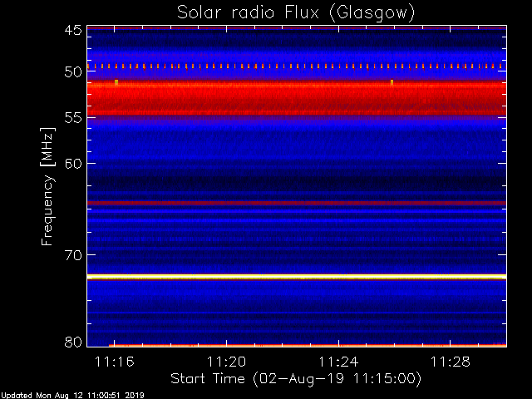Click the yellow marker near 11:26 on red band

(x=392, y=82)
